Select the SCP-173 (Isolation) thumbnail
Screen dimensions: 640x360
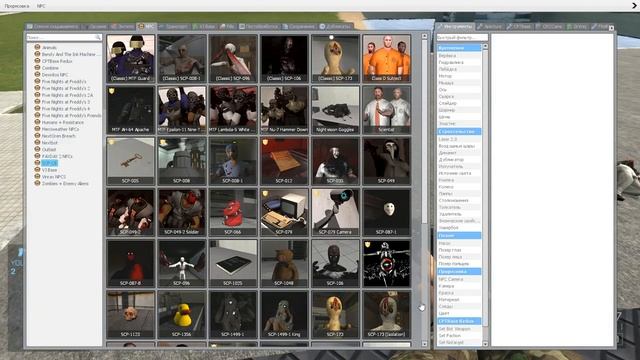click(387, 314)
